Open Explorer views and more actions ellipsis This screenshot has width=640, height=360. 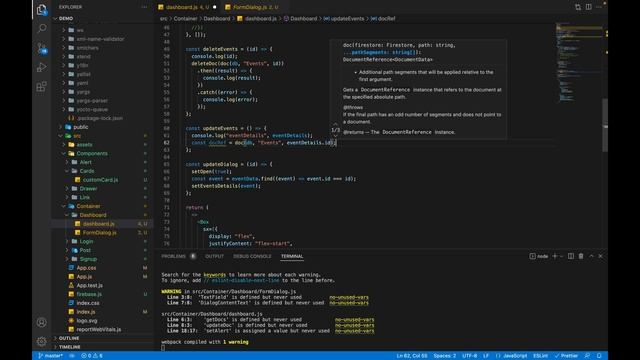click(x=144, y=7)
